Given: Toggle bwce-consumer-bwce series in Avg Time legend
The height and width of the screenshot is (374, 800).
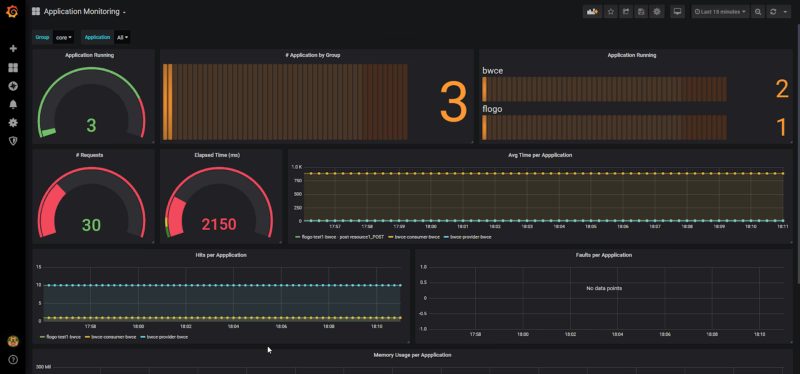Looking at the screenshot, I should tap(417, 237).
